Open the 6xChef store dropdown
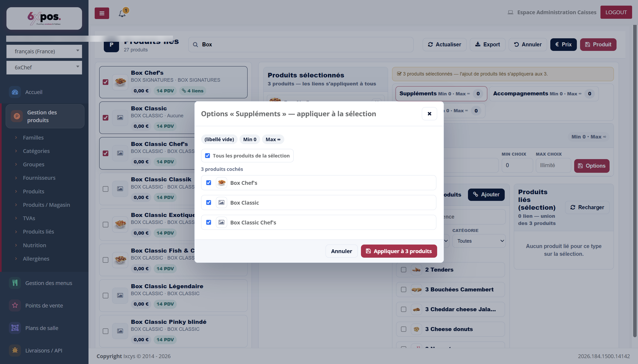638x364 pixels. coord(44,67)
